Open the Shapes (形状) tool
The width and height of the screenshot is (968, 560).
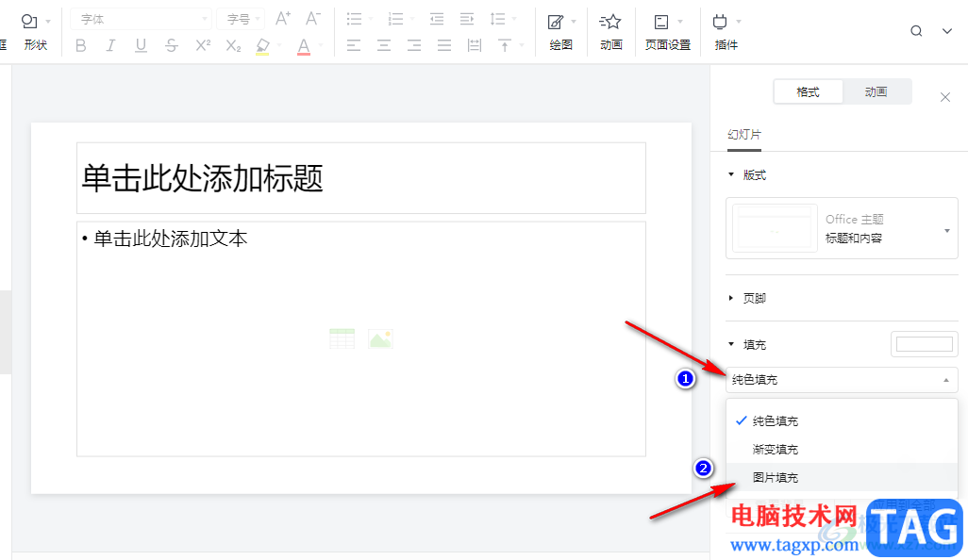coord(35,31)
